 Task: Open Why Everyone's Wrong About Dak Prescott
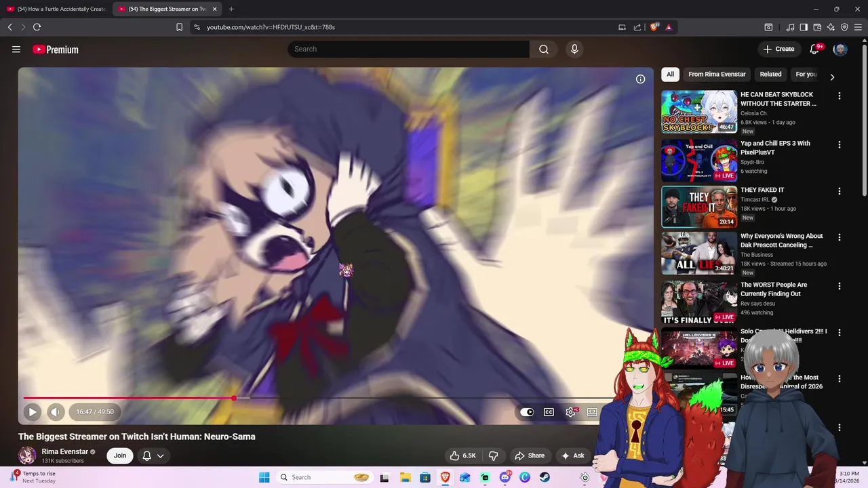point(781,241)
